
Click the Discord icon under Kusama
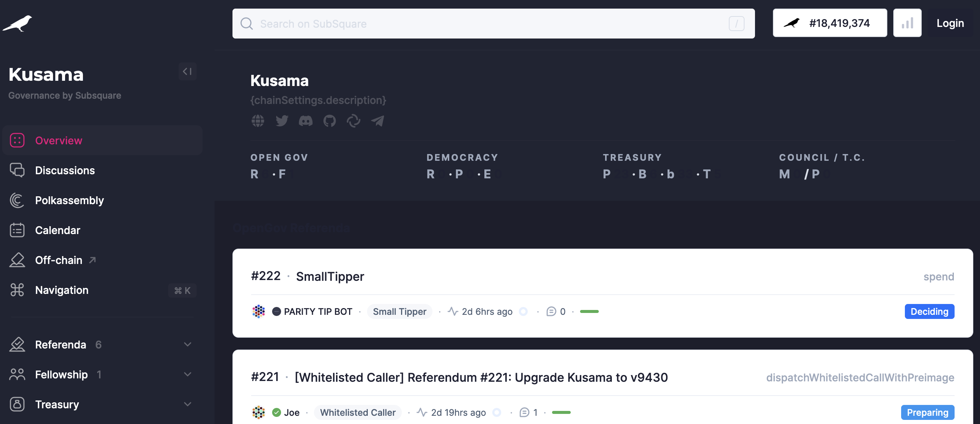[306, 121]
